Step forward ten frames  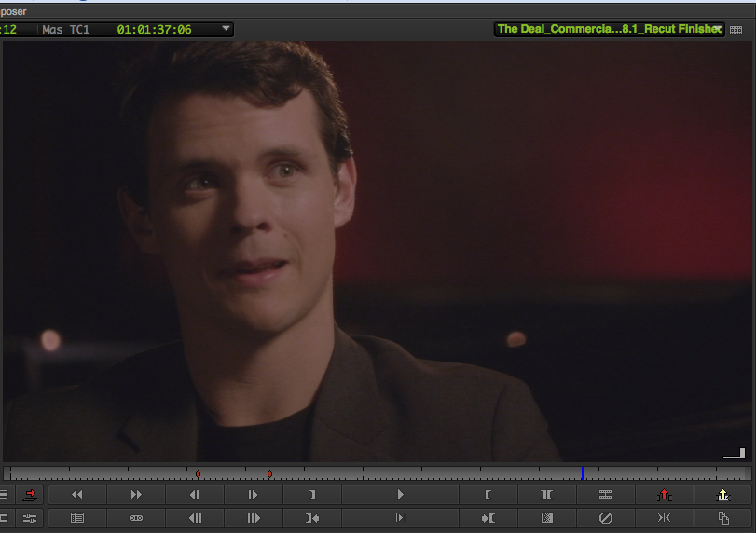tap(254, 518)
